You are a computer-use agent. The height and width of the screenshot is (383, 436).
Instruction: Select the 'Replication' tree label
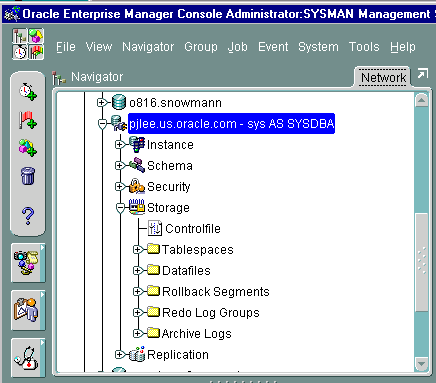pyautogui.click(x=178, y=355)
